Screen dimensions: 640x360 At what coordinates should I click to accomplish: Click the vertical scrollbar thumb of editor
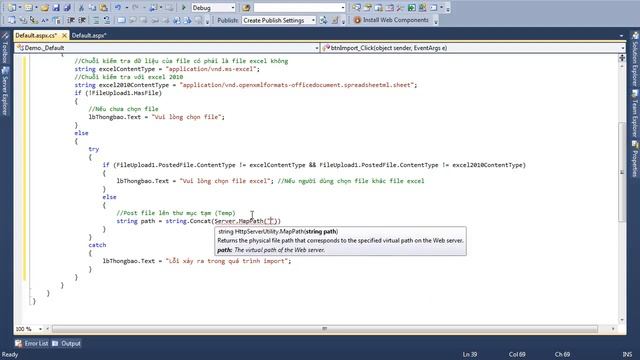622,171
